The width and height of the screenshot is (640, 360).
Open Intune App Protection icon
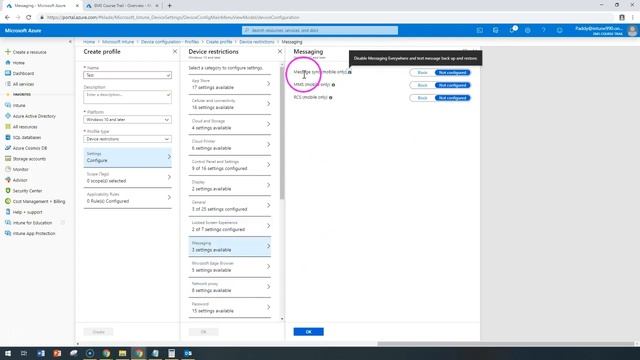(7, 233)
